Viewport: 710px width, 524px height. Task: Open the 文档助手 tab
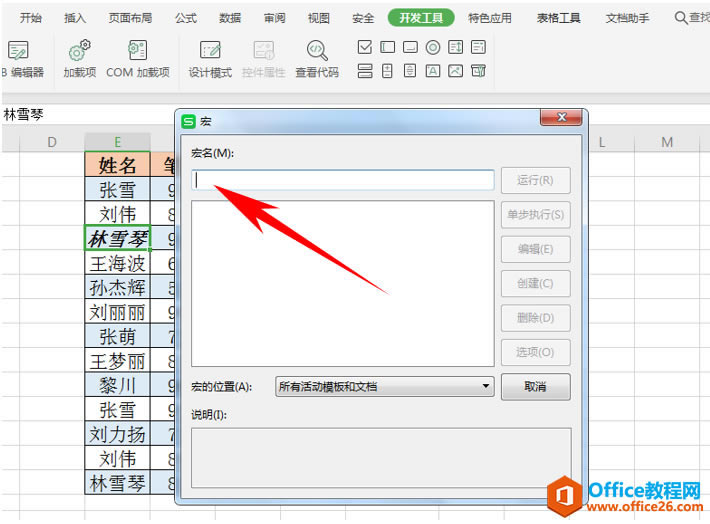pyautogui.click(x=628, y=18)
